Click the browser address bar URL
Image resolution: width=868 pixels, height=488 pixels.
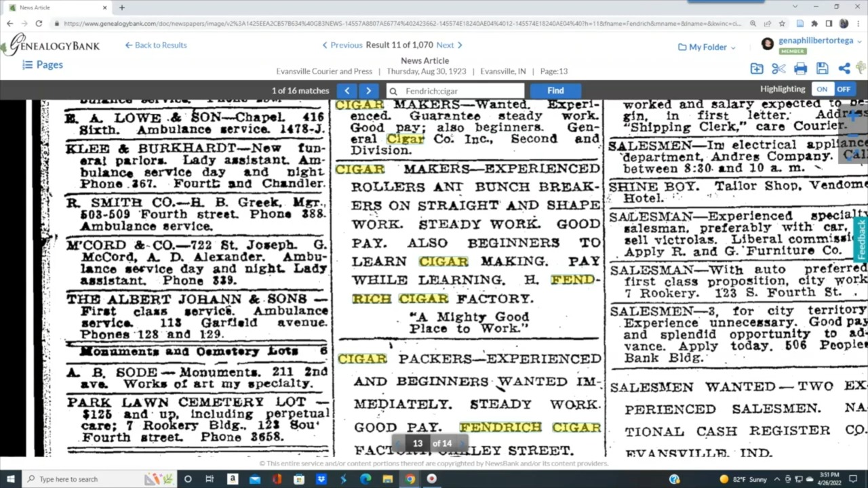pos(403,24)
